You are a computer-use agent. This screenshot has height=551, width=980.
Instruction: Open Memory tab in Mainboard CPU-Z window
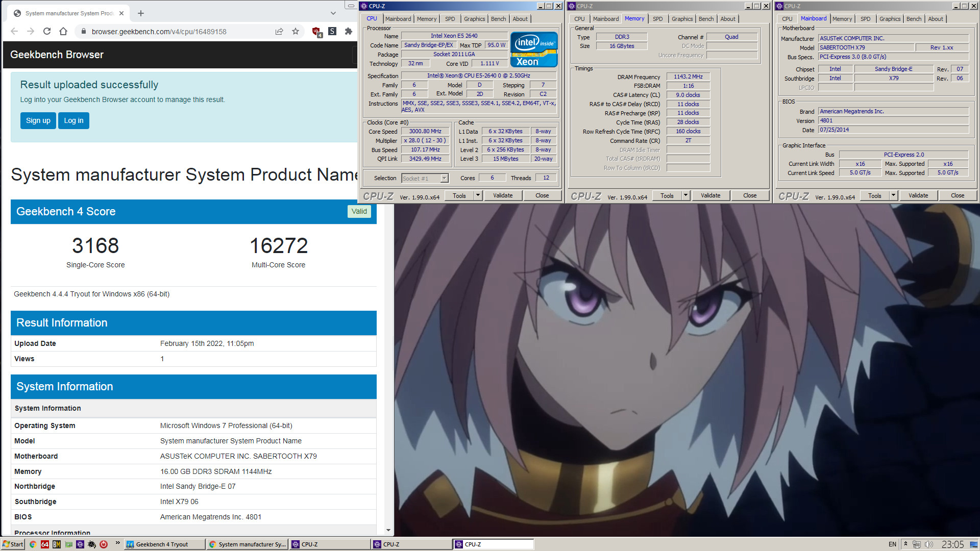click(x=842, y=19)
